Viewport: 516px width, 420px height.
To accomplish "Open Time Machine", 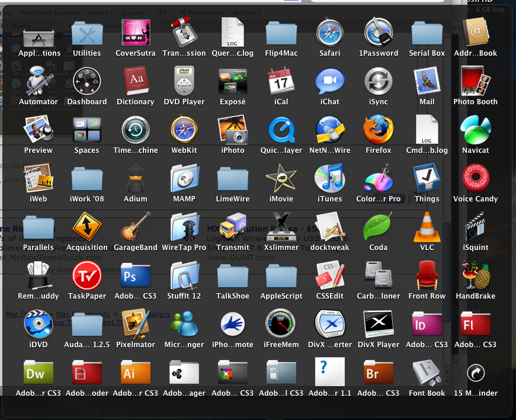I will coord(136,130).
